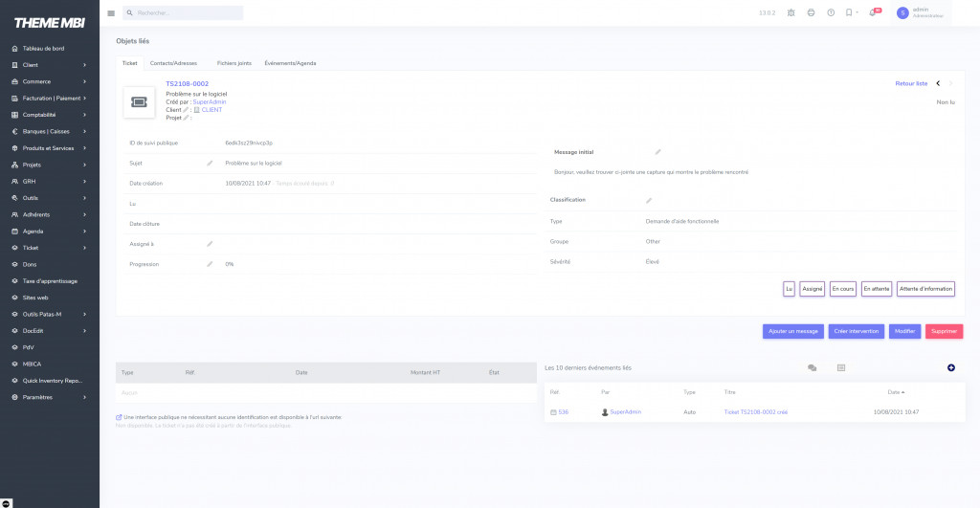Open ticket reference TS2108-0002 link

pos(187,84)
